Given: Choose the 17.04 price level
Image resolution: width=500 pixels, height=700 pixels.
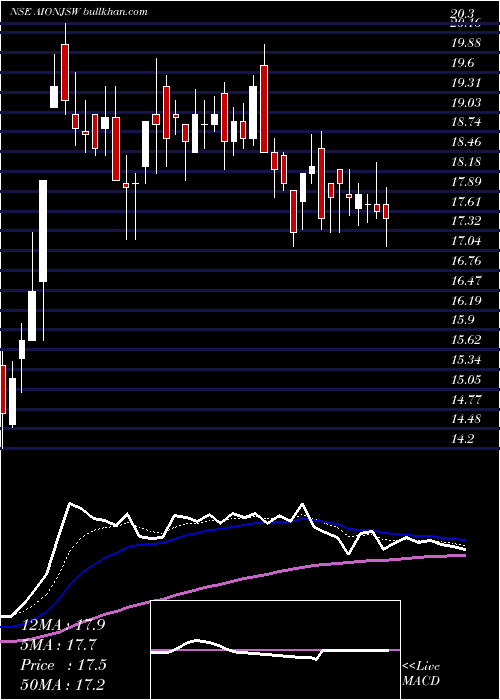Looking at the screenshot, I should click(466, 242).
